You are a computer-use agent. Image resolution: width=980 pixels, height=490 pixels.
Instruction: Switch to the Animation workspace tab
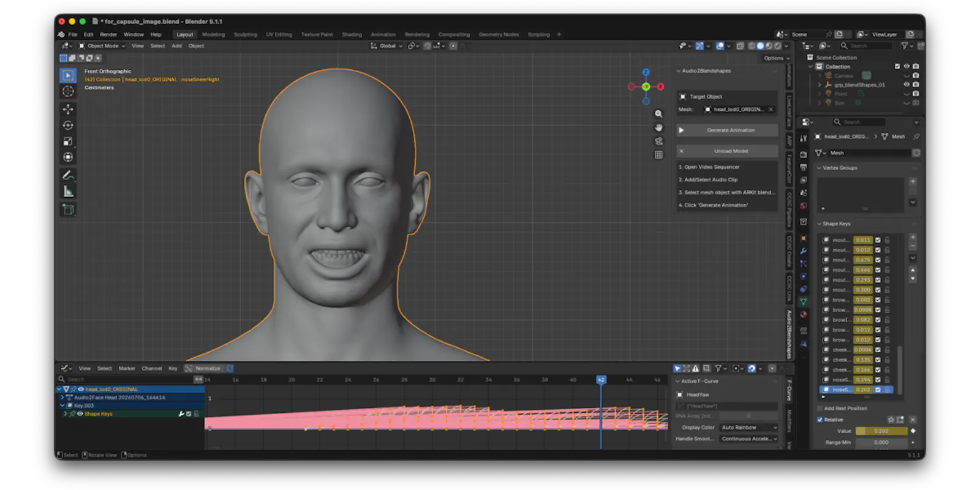(x=383, y=34)
